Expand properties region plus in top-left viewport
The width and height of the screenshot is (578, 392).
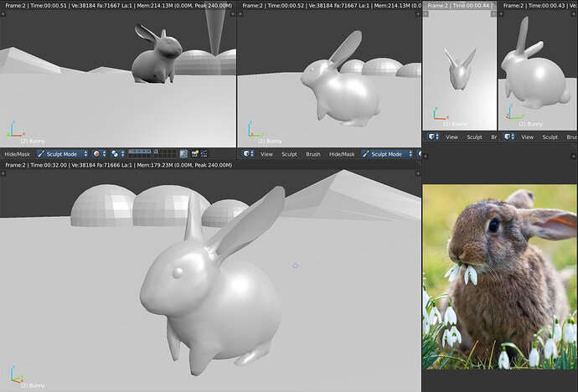(x=233, y=13)
